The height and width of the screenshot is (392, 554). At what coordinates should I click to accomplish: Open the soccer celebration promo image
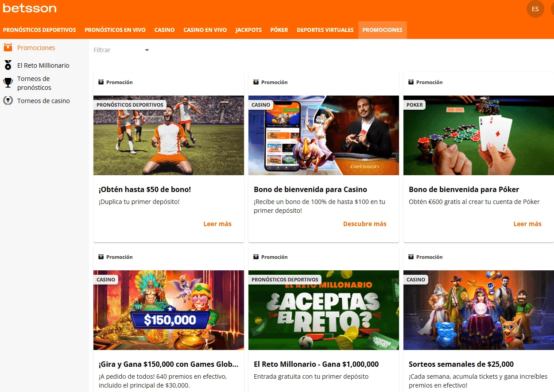coord(169,135)
